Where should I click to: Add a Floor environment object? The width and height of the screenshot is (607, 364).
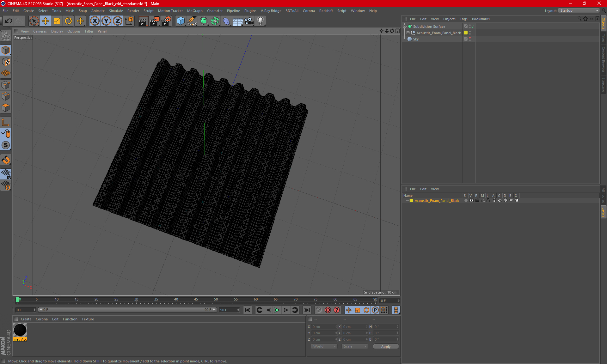coord(238,21)
